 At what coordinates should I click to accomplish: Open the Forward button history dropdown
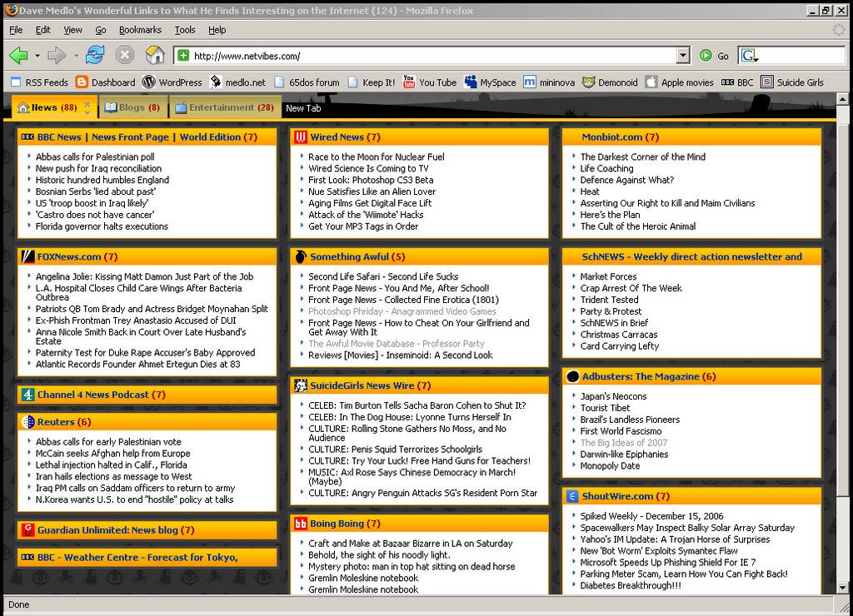click(76, 56)
